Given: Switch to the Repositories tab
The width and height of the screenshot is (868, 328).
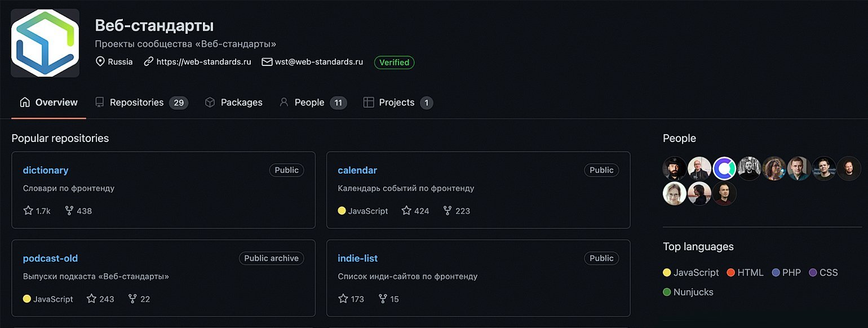Looking at the screenshot, I should [x=141, y=103].
